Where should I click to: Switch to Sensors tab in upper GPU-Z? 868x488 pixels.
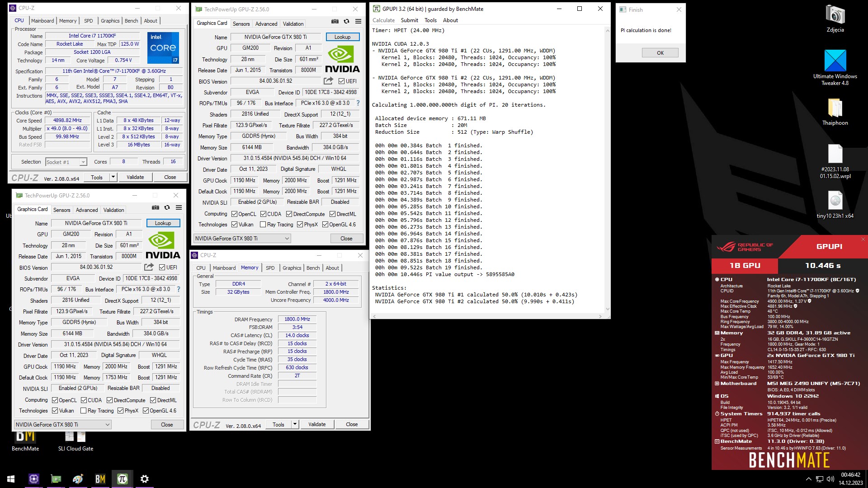point(241,24)
